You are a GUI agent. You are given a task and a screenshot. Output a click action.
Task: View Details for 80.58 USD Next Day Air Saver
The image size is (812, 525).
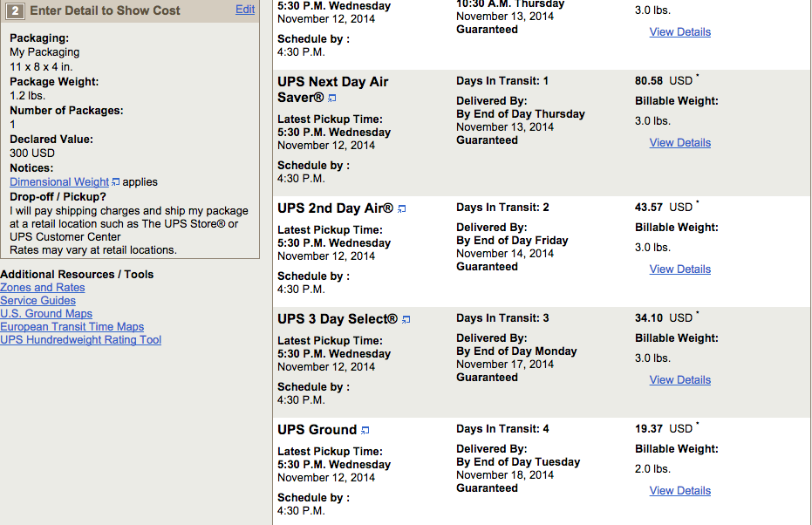tap(680, 143)
